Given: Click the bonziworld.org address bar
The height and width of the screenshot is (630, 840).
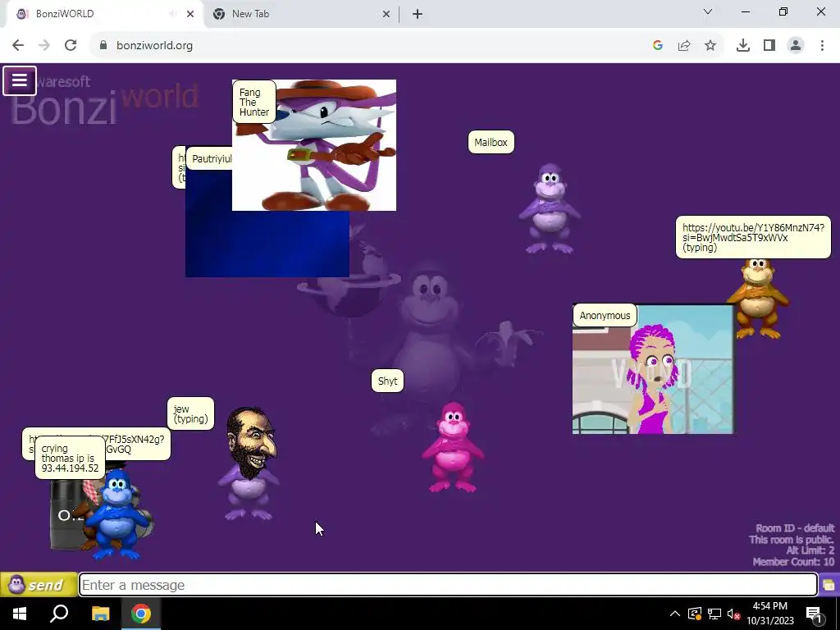Looking at the screenshot, I should coord(375,45).
